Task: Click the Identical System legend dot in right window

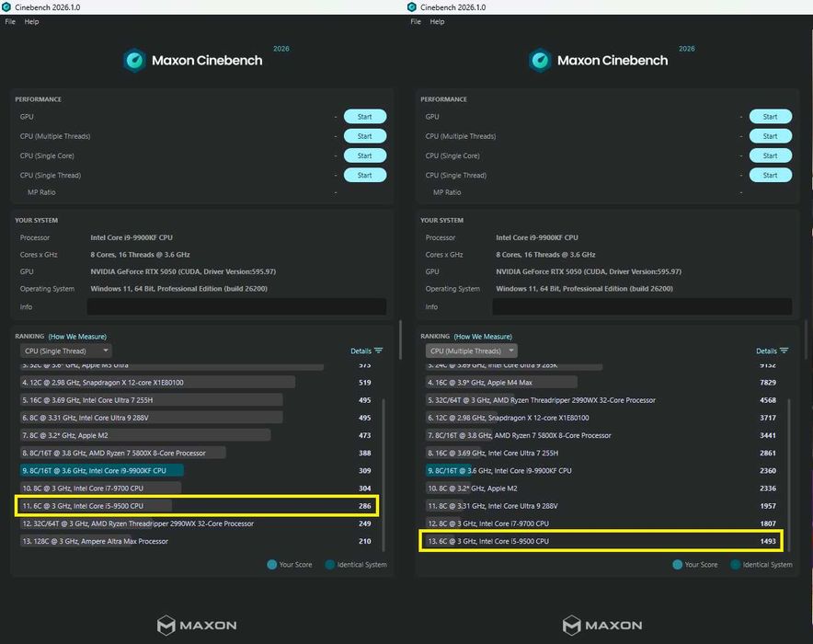Action: click(735, 565)
